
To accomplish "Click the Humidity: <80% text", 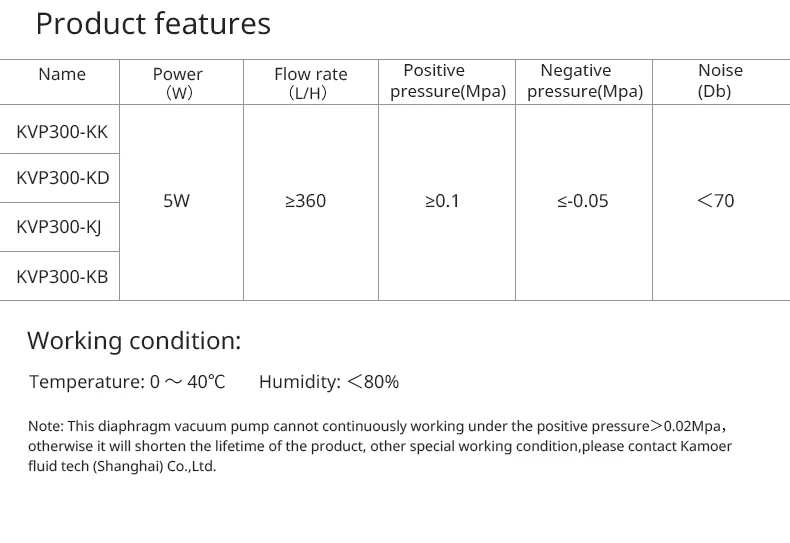I will click(328, 382).
